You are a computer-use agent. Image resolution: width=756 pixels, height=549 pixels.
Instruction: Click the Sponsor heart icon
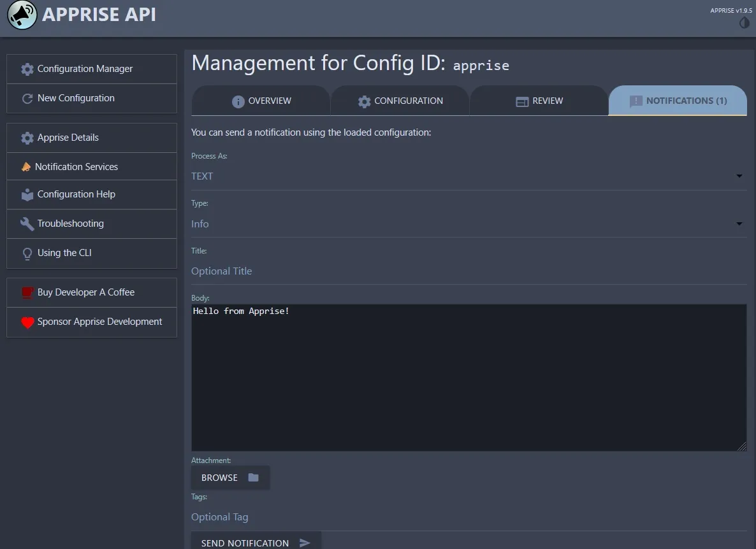pyautogui.click(x=27, y=322)
